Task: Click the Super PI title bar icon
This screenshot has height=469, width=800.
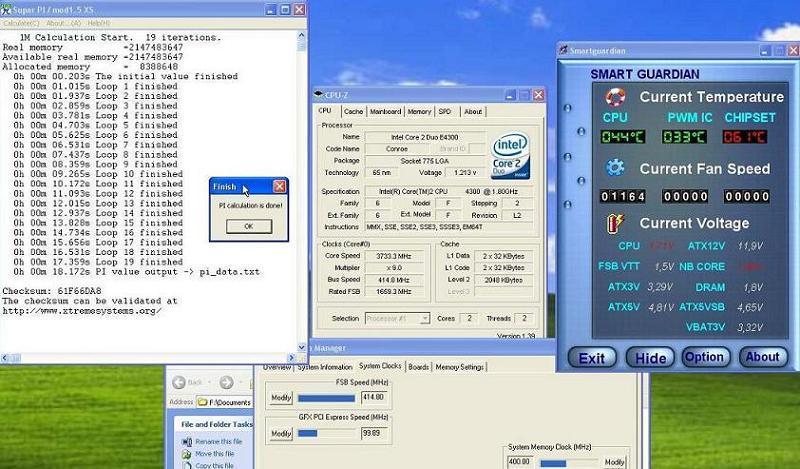Action: coord(7,10)
